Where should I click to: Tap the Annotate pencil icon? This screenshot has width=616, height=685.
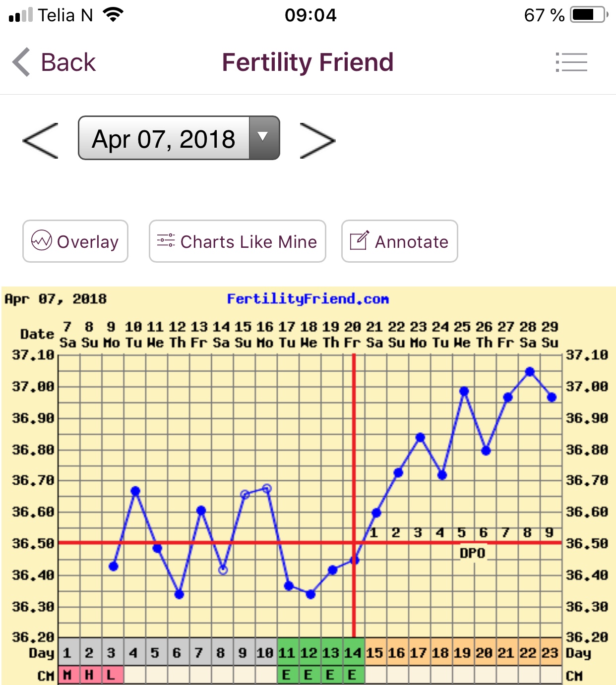(359, 241)
